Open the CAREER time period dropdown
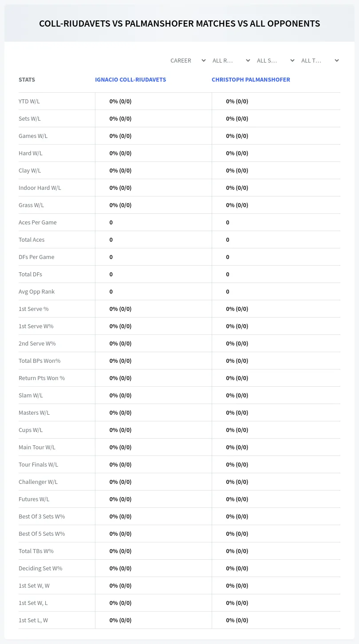Viewport: 359px width, 644px height. [187, 60]
